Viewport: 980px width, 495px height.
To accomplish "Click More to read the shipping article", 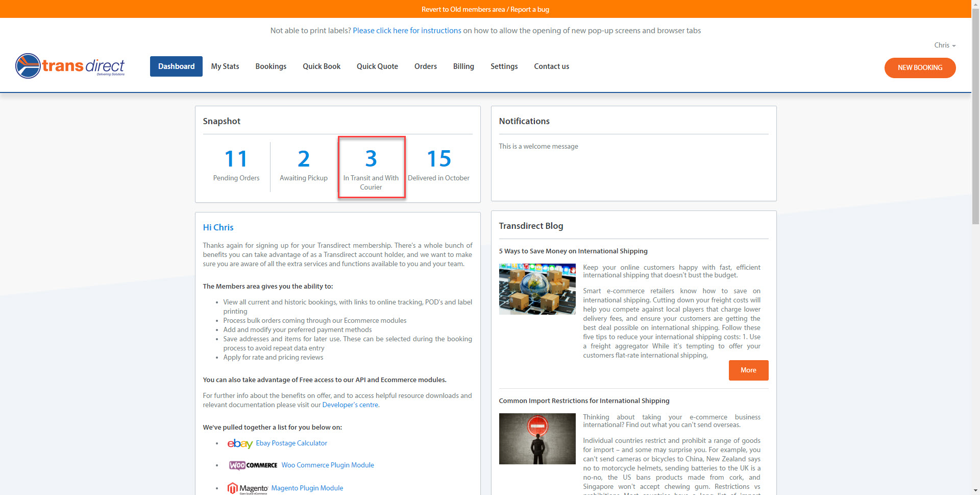I will pos(748,370).
